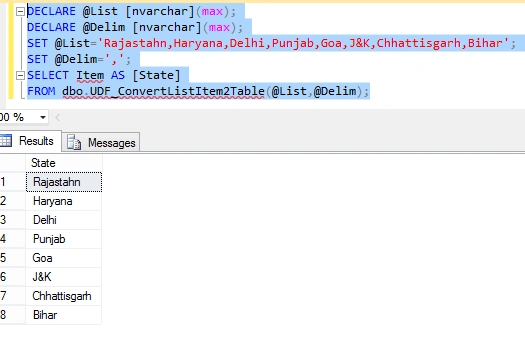
Task: Click the @Delim variable in the DECLARE line
Action: [x=104, y=27]
